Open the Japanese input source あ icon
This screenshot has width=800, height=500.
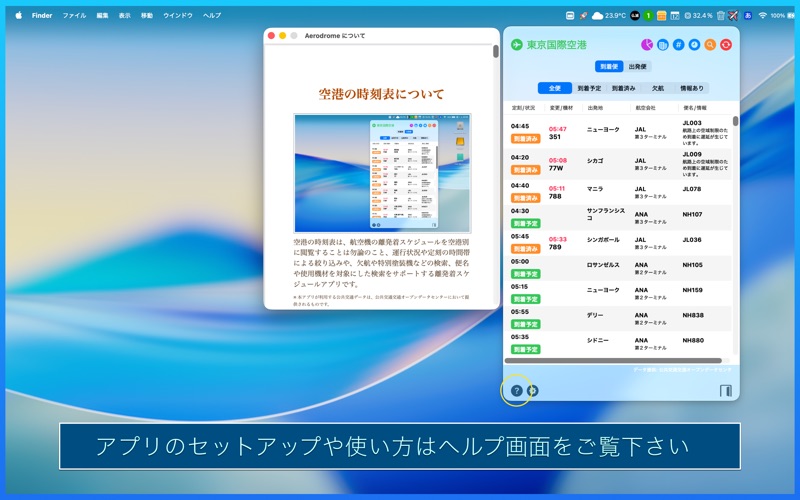pos(748,15)
